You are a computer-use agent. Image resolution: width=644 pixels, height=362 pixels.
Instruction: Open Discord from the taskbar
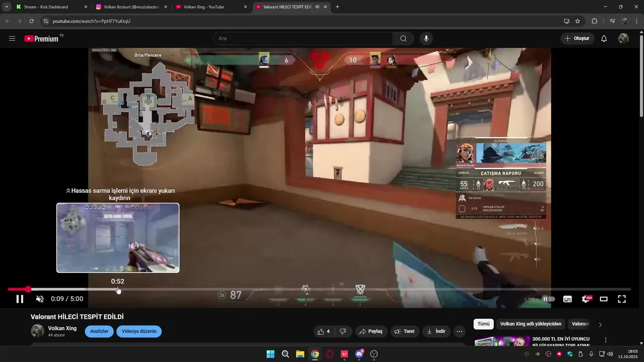(359, 354)
